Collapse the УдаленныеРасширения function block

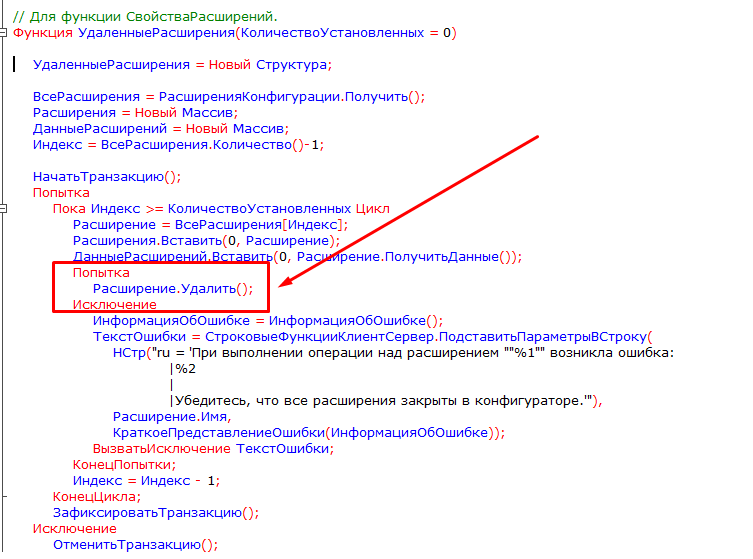(x=3, y=33)
